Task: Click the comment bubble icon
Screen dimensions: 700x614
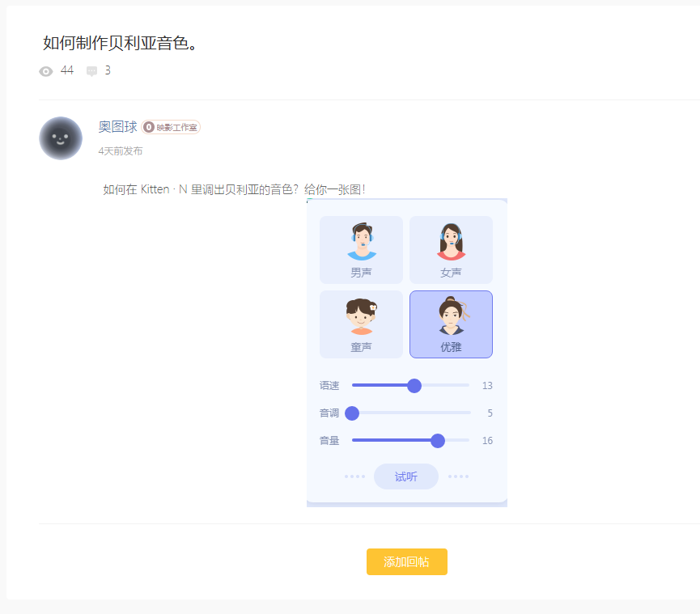Action: (91, 71)
